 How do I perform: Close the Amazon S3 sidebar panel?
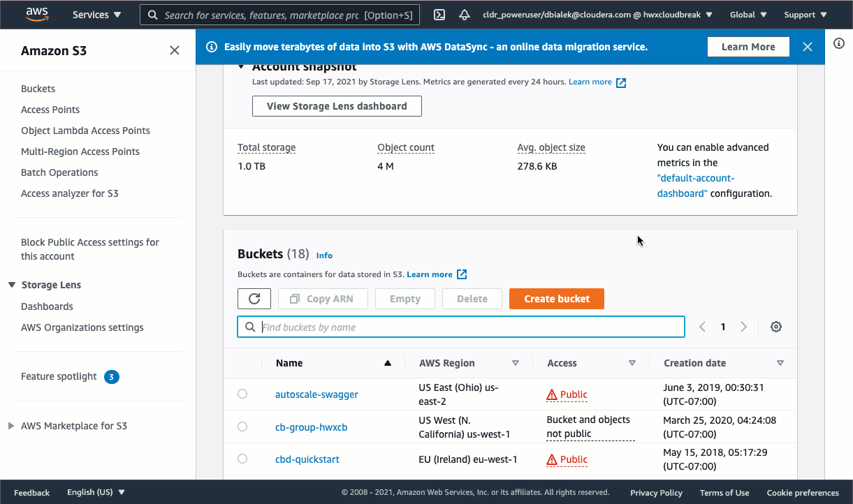[175, 50]
